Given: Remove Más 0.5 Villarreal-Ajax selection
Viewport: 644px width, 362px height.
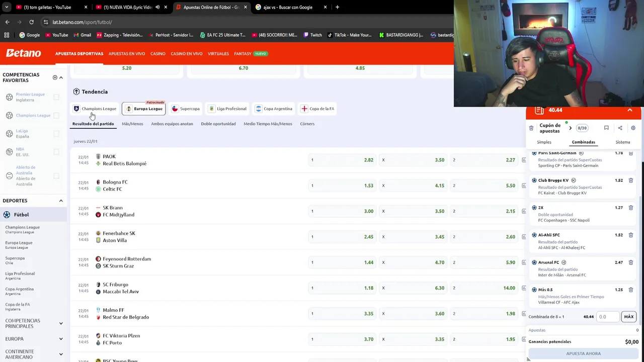Looking at the screenshot, I should click(x=630, y=290).
